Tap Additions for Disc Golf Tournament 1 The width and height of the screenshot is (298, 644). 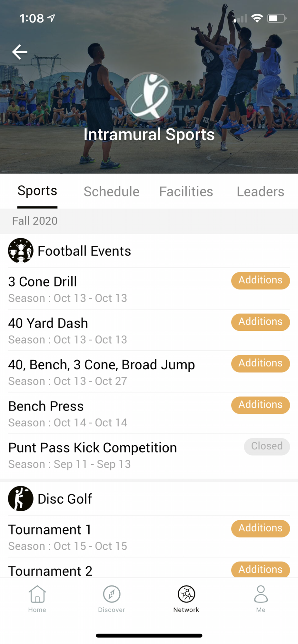[261, 528]
